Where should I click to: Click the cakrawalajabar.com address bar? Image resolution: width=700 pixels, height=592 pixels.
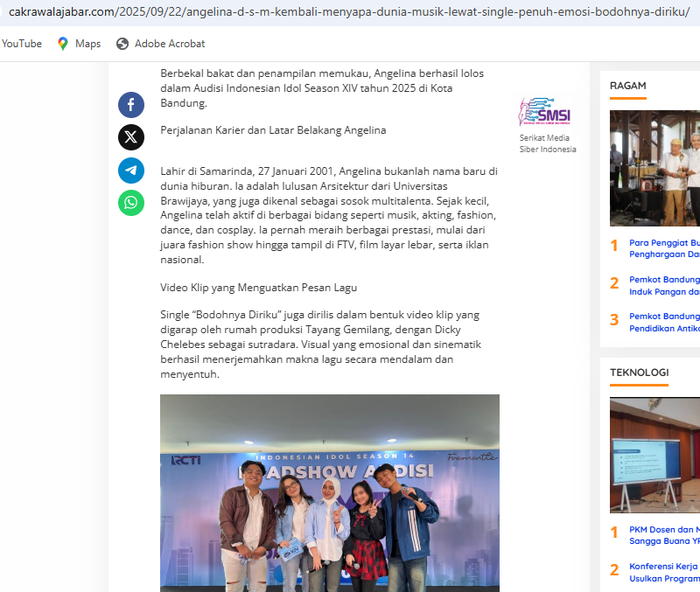tap(348, 11)
